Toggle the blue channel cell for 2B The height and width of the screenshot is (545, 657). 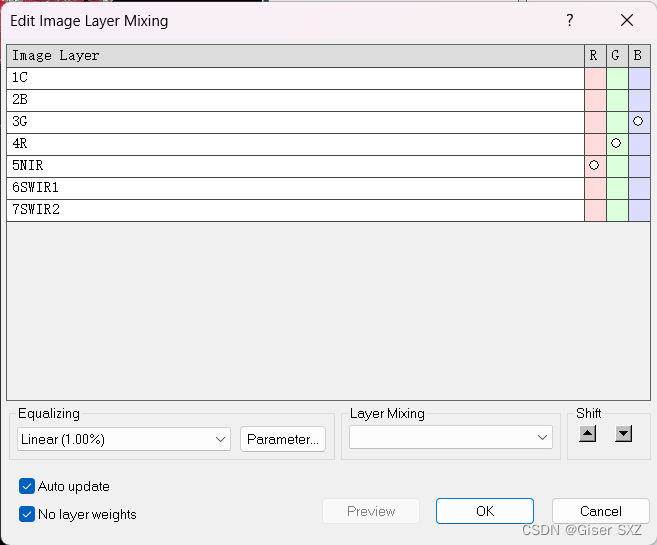click(639, 101)
